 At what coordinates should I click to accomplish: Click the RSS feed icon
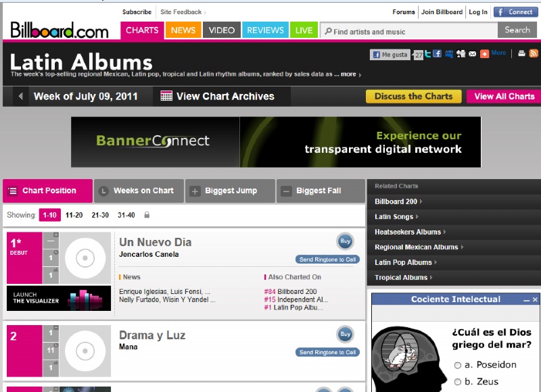point(534,53)
